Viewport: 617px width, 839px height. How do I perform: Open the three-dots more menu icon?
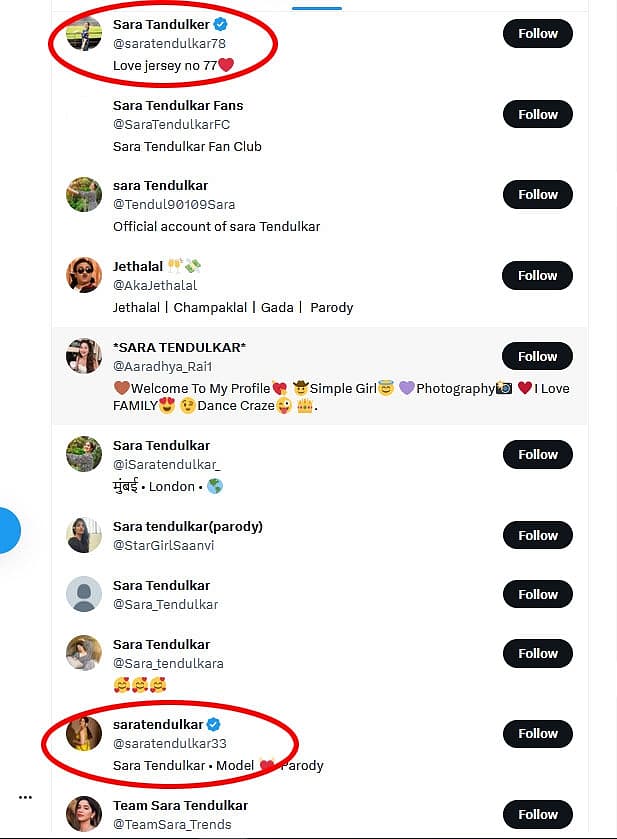click(x=25, y=797)
